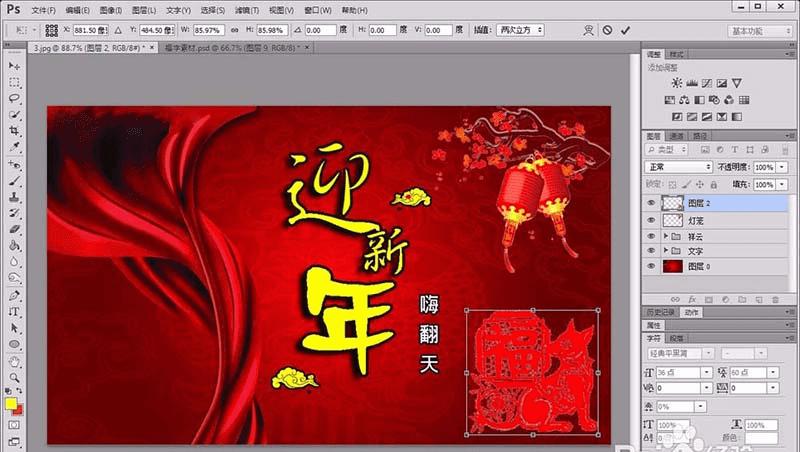Open the opacity slider dropdown
800x452 pixels.
pyautogui.click(x=782, y=167)
